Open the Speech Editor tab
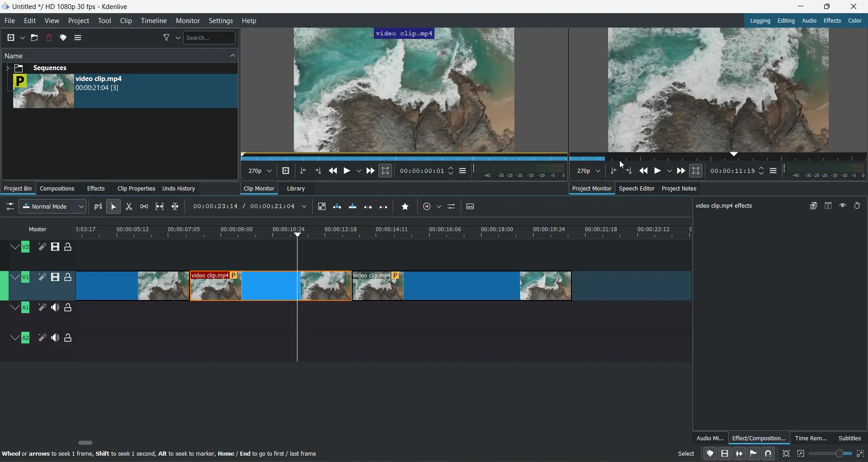Image resolution: width=868 pixels, height=462 pixels. coord(637,189)
